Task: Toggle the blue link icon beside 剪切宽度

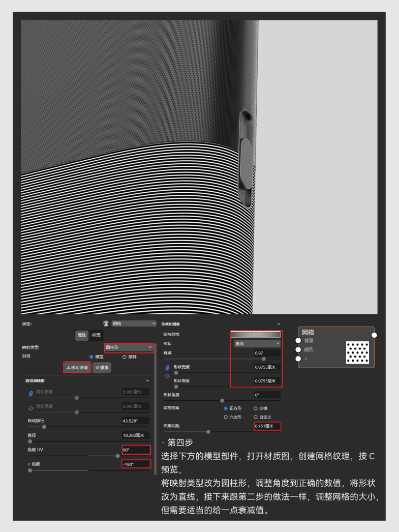Action: [x=30, y=392]
